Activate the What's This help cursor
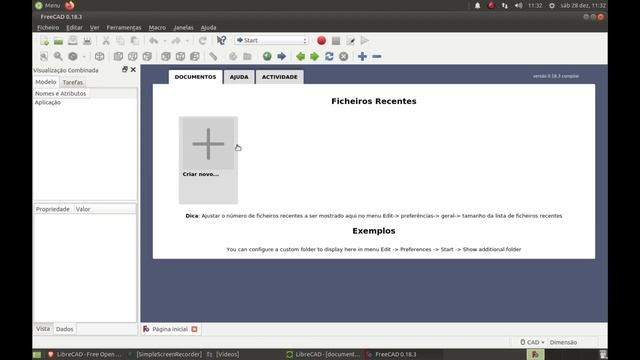 point(221,40)
